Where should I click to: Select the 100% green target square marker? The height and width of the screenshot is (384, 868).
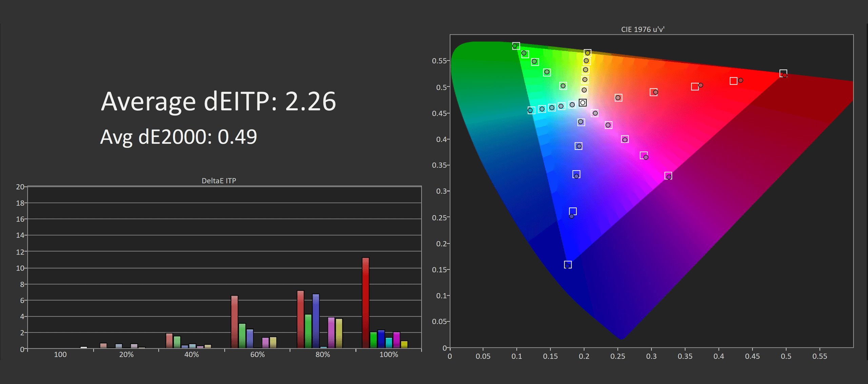(516, 46)
